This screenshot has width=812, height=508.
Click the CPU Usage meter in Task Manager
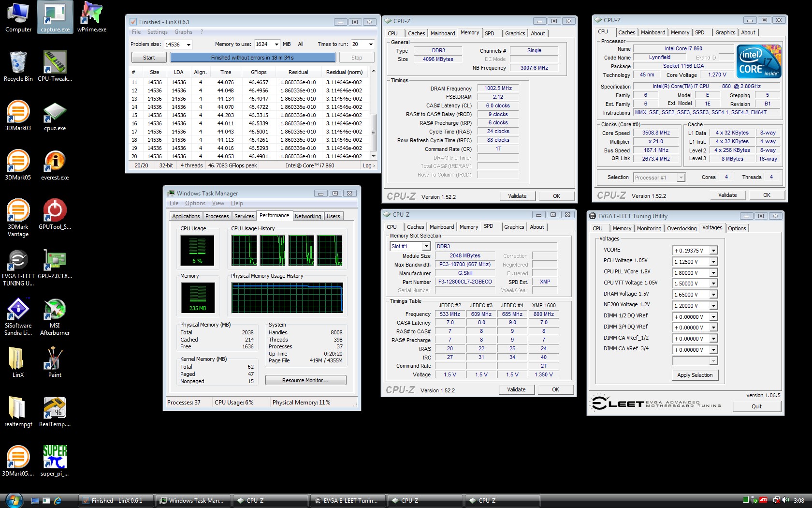pyautogui.click(x=197, y=250)
